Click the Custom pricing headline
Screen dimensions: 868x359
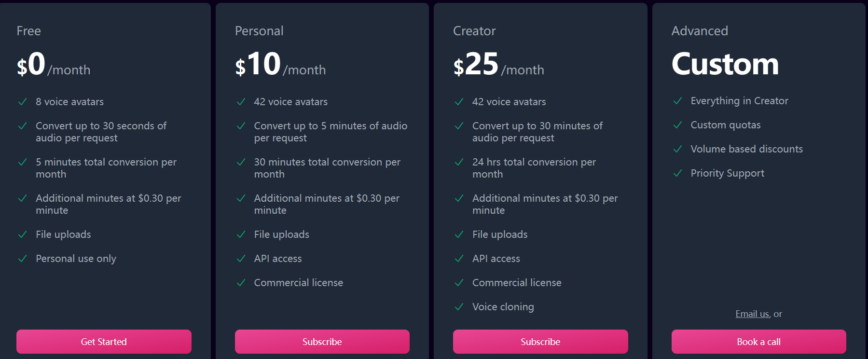[725, 64]
